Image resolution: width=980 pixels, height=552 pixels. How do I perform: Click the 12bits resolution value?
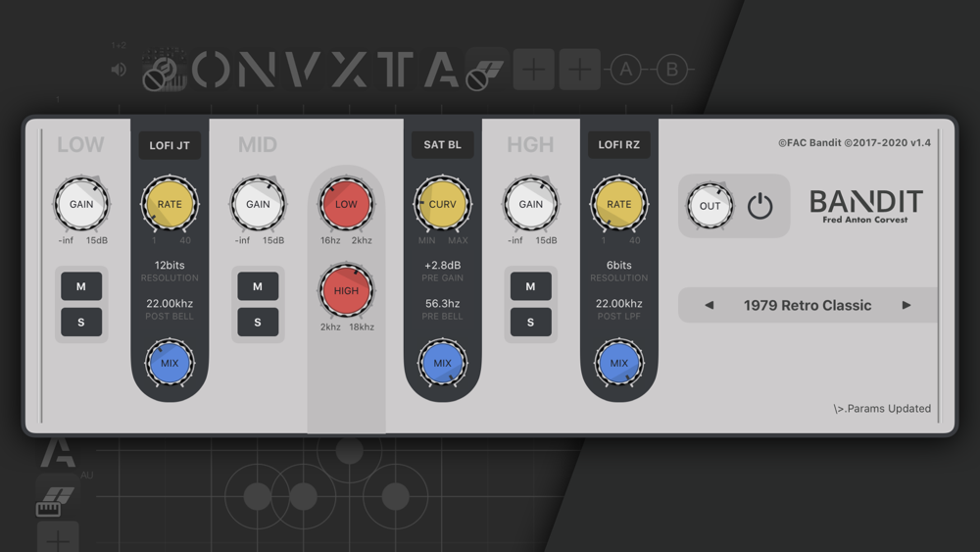(170, 265)
